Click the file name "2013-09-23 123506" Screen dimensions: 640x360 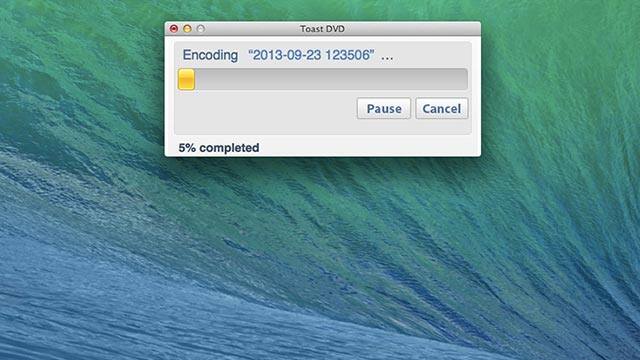click(x=311, y=55)
